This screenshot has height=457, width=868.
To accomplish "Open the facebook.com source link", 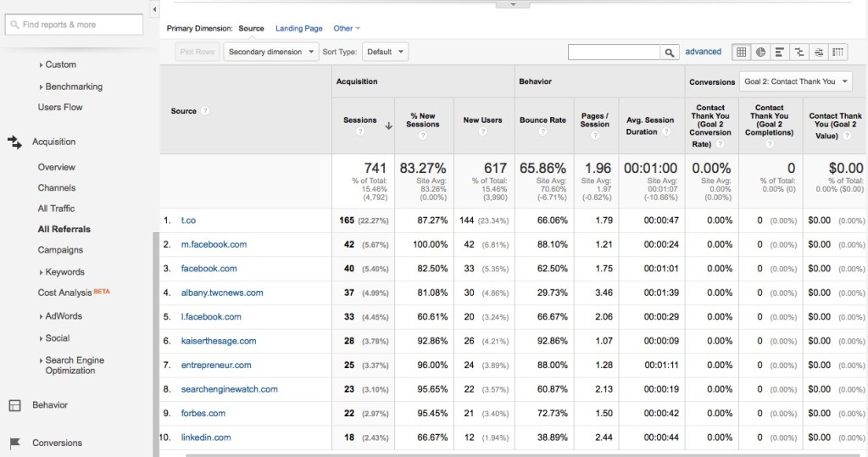I will click(x=209, y=269).
